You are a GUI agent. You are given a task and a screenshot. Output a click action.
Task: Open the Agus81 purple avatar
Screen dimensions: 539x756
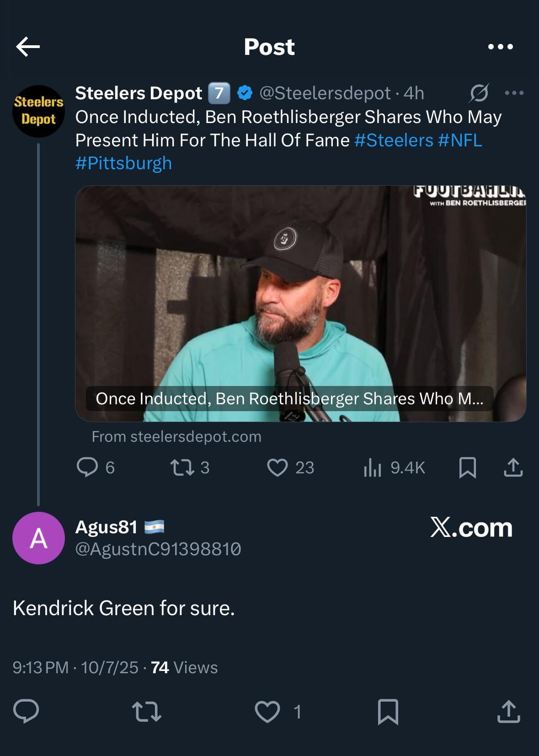38,538
